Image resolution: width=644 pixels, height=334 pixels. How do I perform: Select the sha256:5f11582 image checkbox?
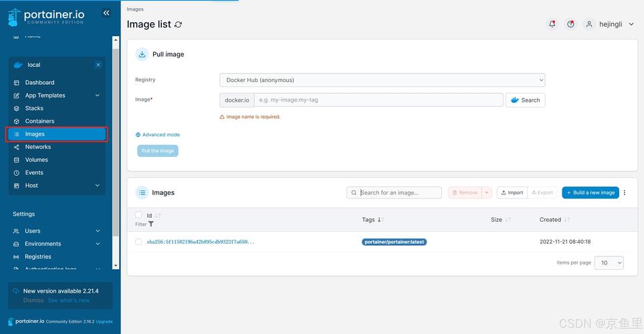coord(138,242)
